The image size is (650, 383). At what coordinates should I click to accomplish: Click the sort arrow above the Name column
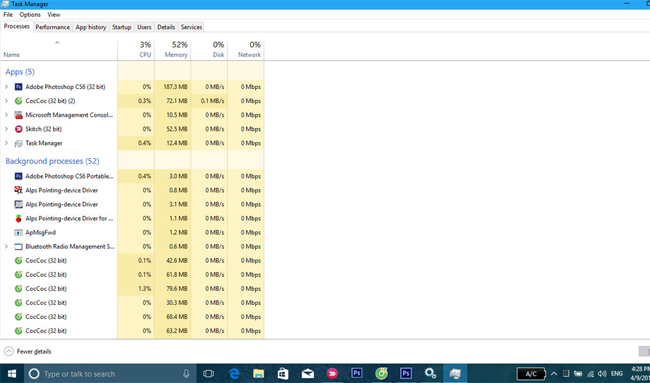pos(57,43)
